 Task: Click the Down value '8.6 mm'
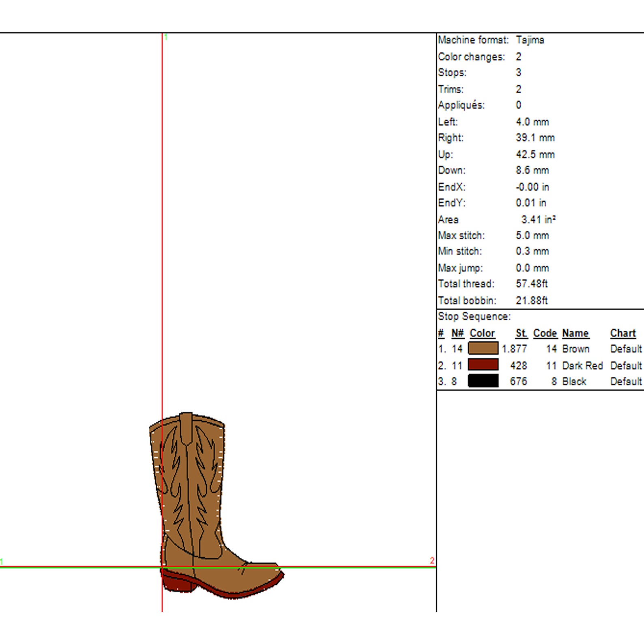point(532,170)
